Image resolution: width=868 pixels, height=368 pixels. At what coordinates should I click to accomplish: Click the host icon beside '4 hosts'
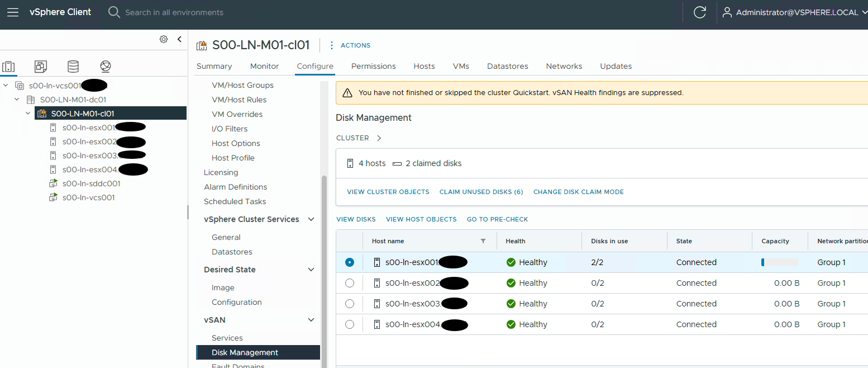pos(350,163)
